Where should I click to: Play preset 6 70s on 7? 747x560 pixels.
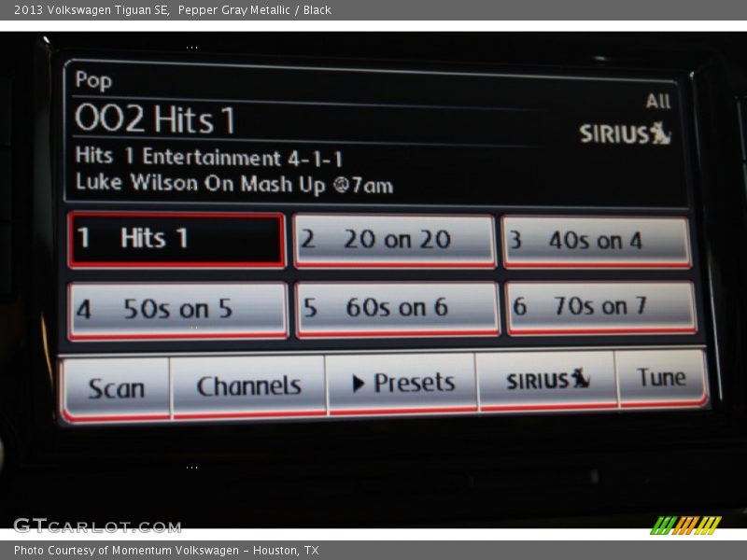601,307
